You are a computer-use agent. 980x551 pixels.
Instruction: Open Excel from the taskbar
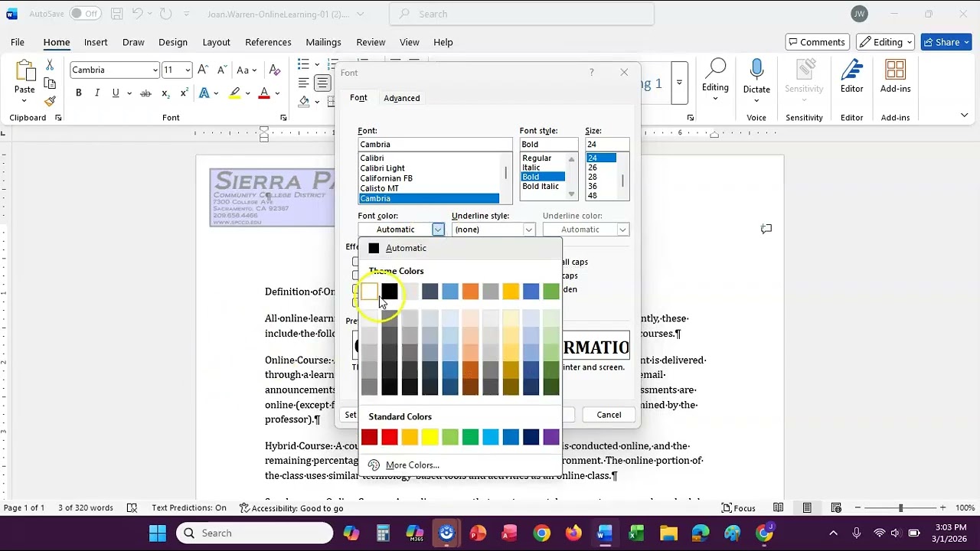[636, 533]
